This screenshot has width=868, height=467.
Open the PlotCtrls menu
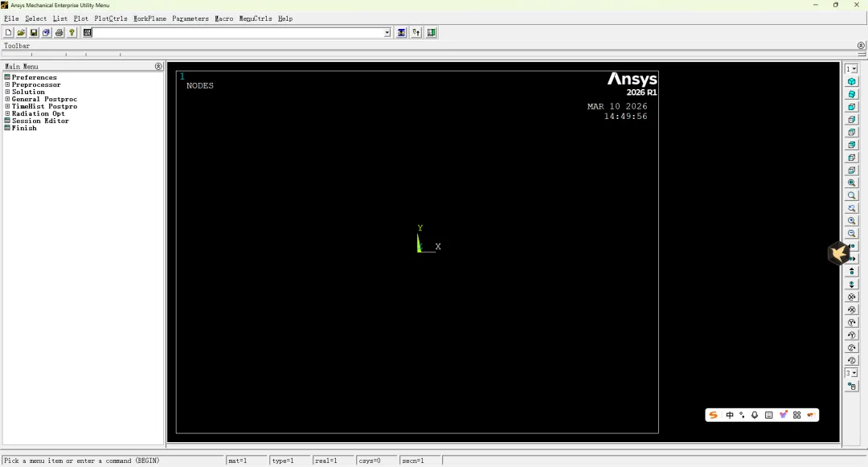[111, 18]
